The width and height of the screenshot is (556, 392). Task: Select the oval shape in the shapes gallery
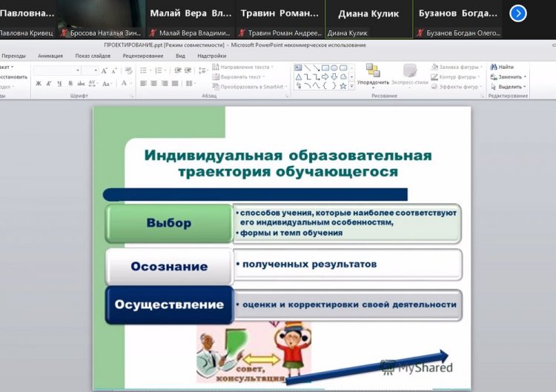click(334, 67)
